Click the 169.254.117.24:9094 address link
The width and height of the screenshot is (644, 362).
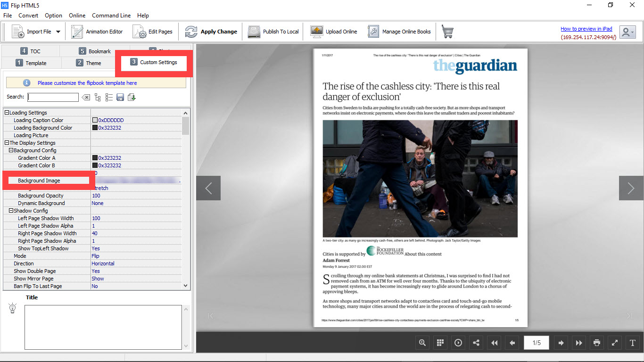click(x=588, y=37)
